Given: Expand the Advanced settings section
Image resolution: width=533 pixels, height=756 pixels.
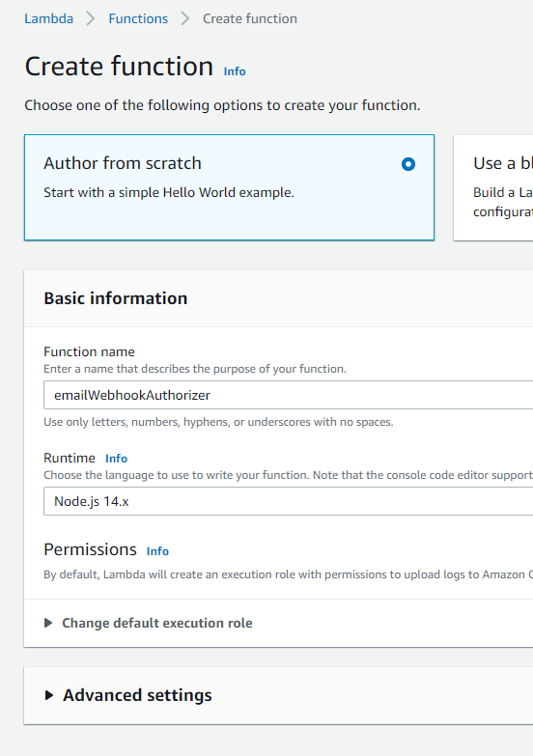Looking at the screenshot, I should click(127, 695).
